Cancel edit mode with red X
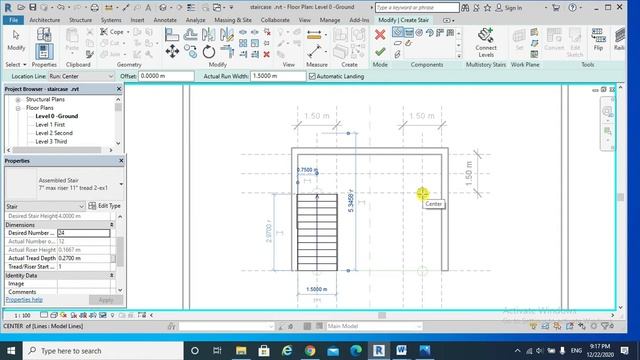This screenshot has width=640, height=360. pyautogui.click(x=380, y=35)
